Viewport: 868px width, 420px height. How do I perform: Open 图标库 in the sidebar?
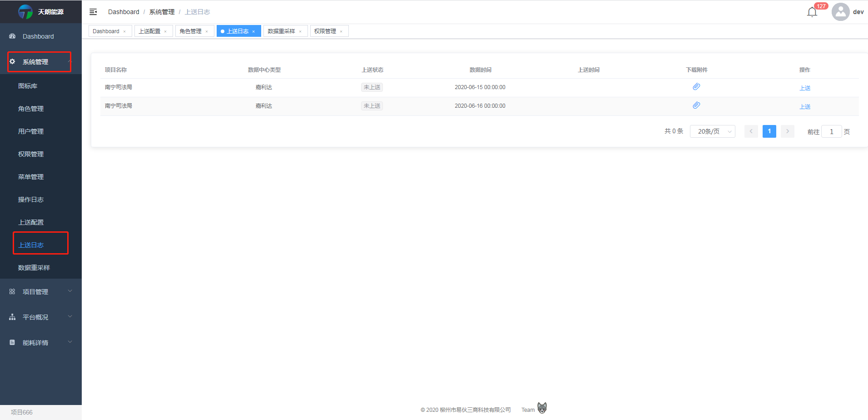pos(41,86)
